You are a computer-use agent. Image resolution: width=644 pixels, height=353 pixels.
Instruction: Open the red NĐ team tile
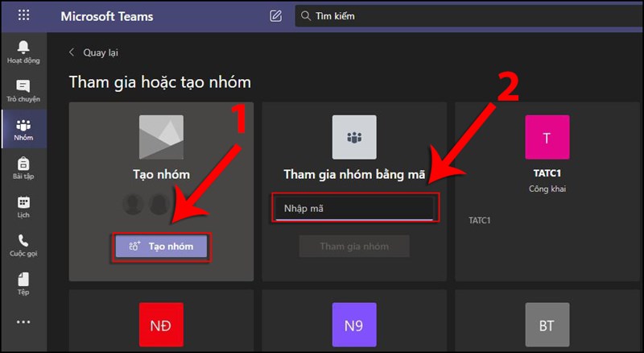coord(161,325)
